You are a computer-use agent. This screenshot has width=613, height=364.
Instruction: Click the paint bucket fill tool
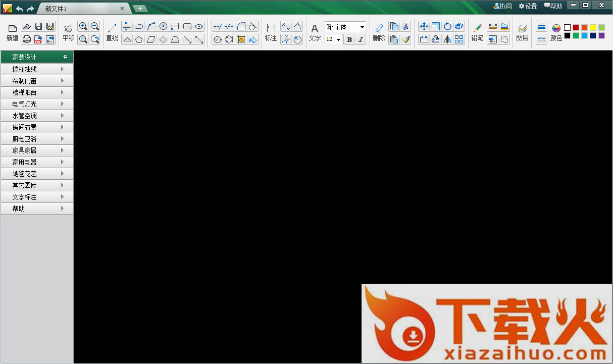pos(253,39)
